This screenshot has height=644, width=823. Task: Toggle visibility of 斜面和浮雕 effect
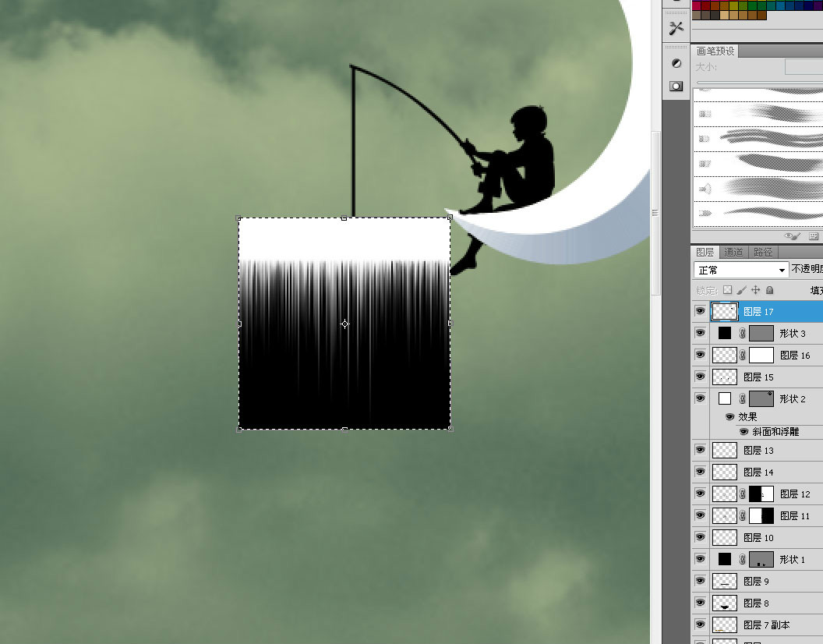pyautogui.click(x=744, y=432)
